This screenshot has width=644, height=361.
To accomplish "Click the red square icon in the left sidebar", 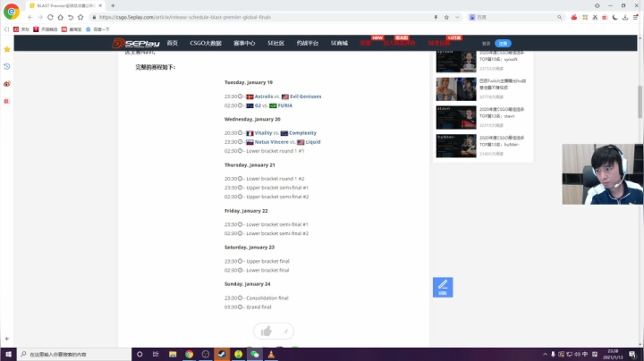I will coord(7,101).
